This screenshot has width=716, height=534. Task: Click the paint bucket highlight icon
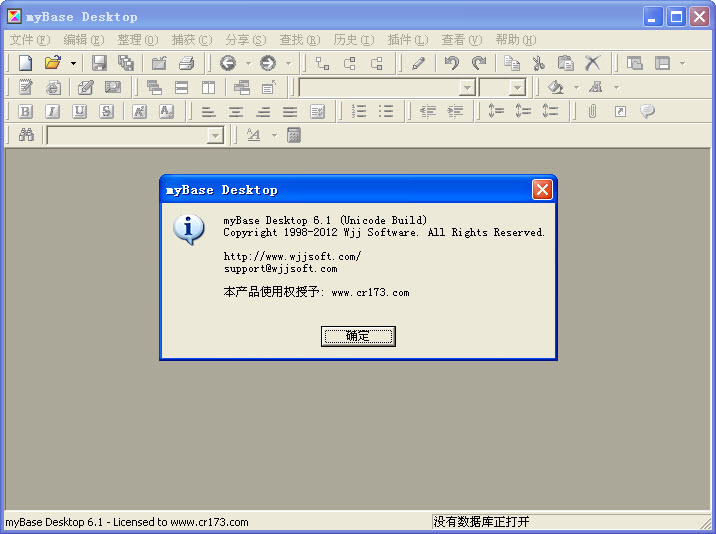(x=555, y=87)
